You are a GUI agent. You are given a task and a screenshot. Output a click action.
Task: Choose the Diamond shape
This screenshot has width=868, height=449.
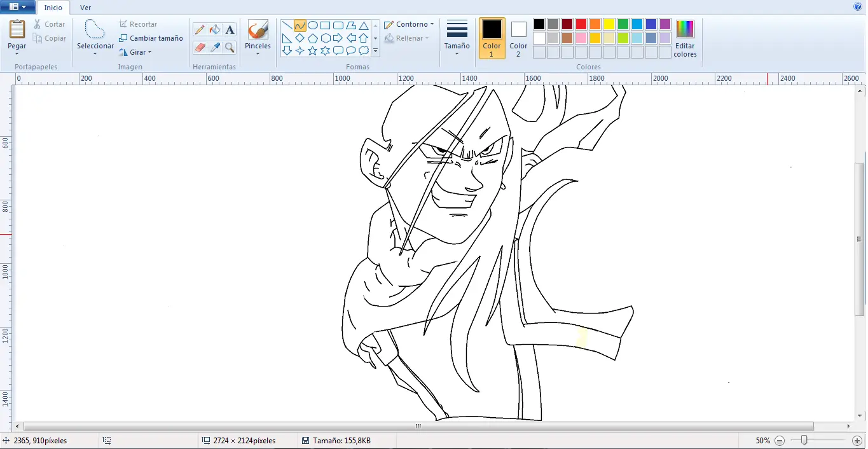[x=300, y=38]
